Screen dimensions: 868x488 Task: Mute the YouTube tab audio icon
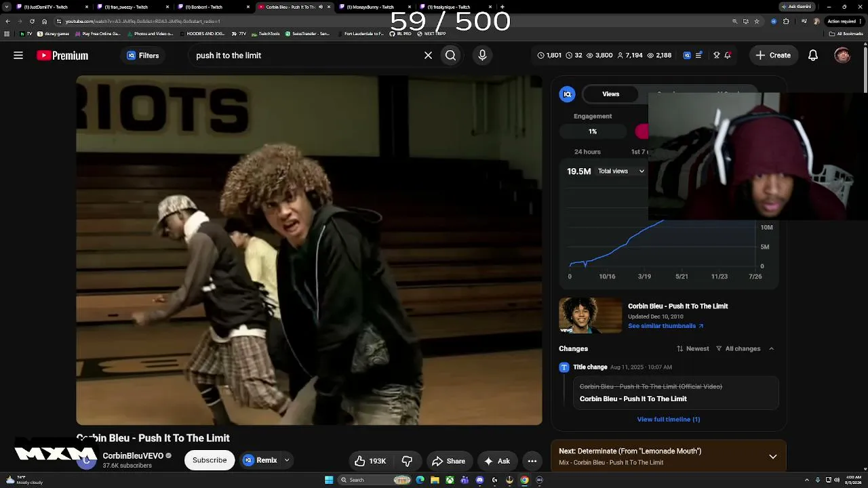(x=321, y=7)
